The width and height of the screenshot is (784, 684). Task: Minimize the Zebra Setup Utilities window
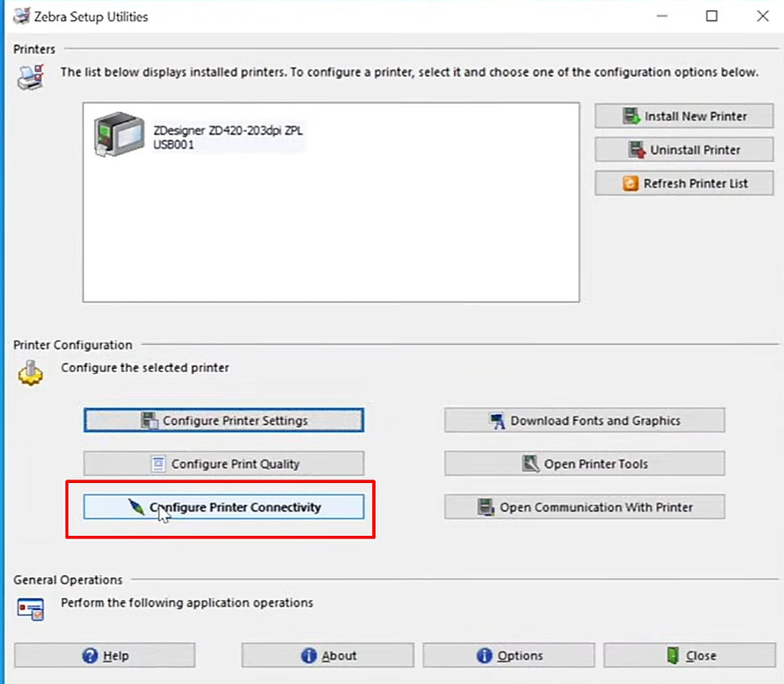pos(662,16)
